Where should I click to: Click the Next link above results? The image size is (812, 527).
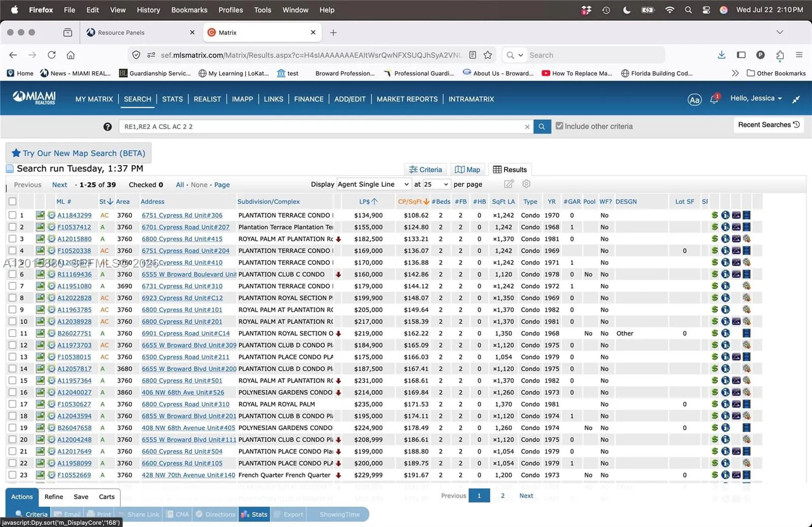[x=59, y=185]
